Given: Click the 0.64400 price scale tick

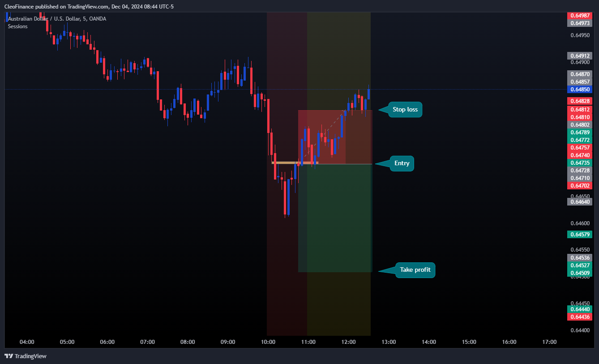Looking at the screenshot, I should pyautogui.click(x=580, y=330).
